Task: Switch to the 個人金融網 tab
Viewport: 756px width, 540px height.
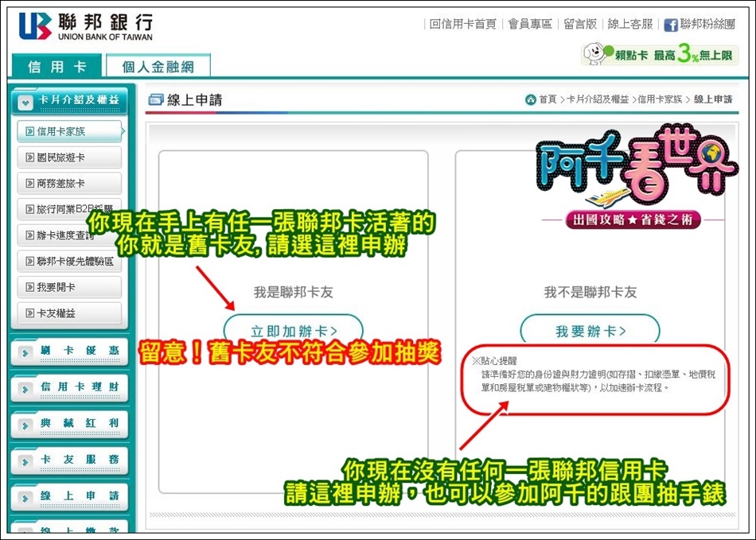Action: (x=158, y=66)
